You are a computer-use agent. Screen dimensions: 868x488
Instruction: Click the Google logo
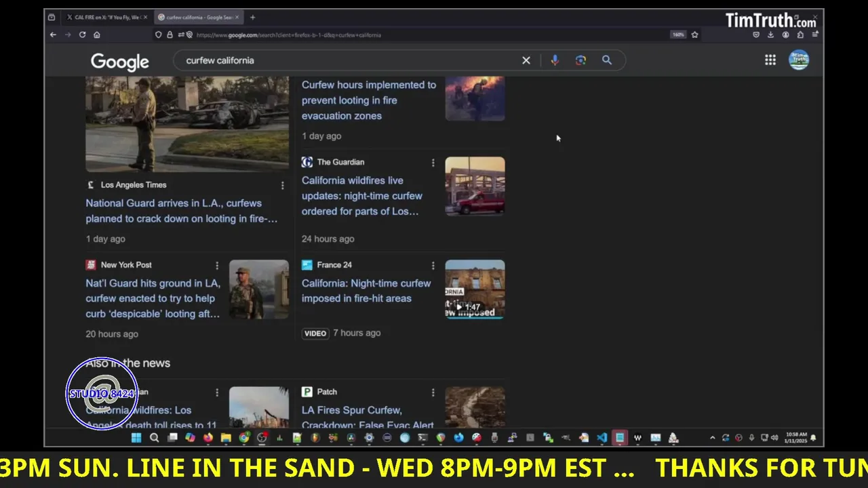120,62
